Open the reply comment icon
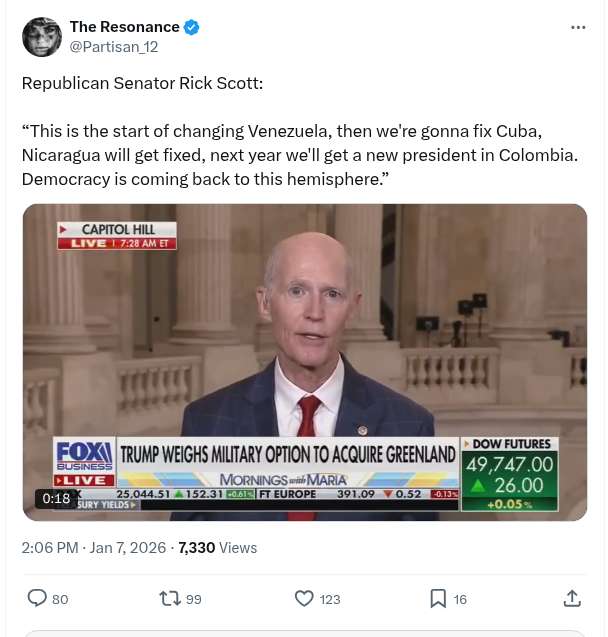Image resolution: width=608 pixels, height=637 pixels. 37,598
